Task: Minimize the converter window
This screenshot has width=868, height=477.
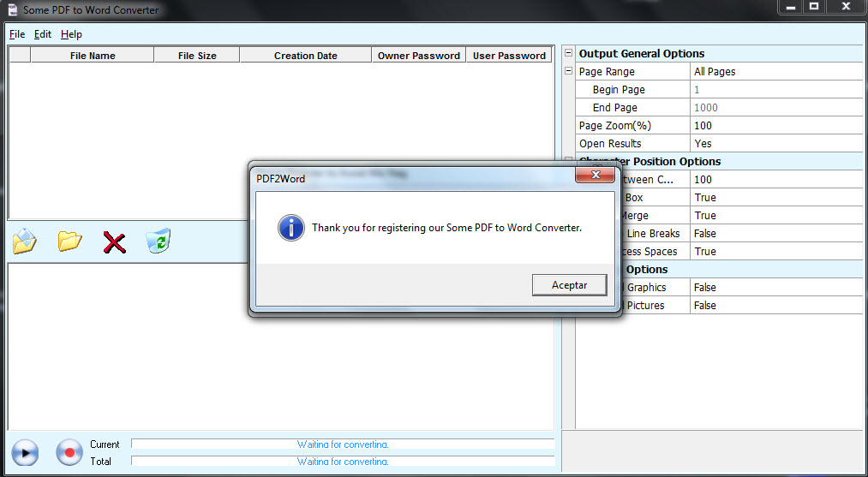Action: point(791,7)
